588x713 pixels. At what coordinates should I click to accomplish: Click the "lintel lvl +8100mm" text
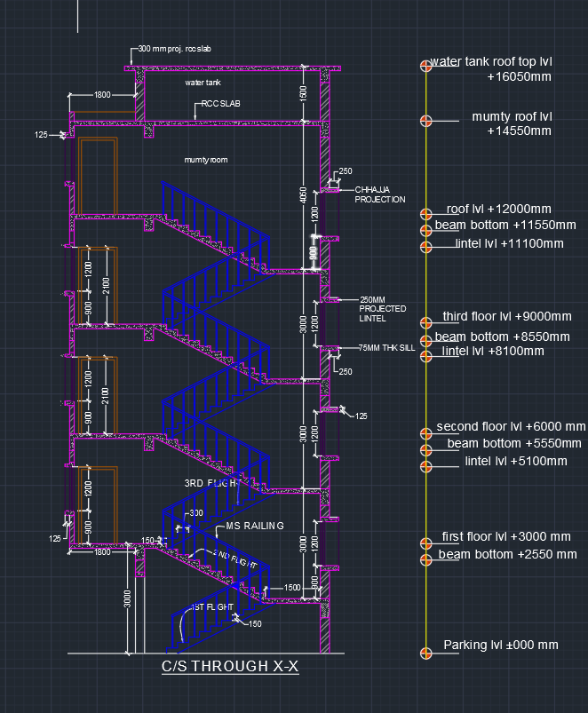(493, 351)
